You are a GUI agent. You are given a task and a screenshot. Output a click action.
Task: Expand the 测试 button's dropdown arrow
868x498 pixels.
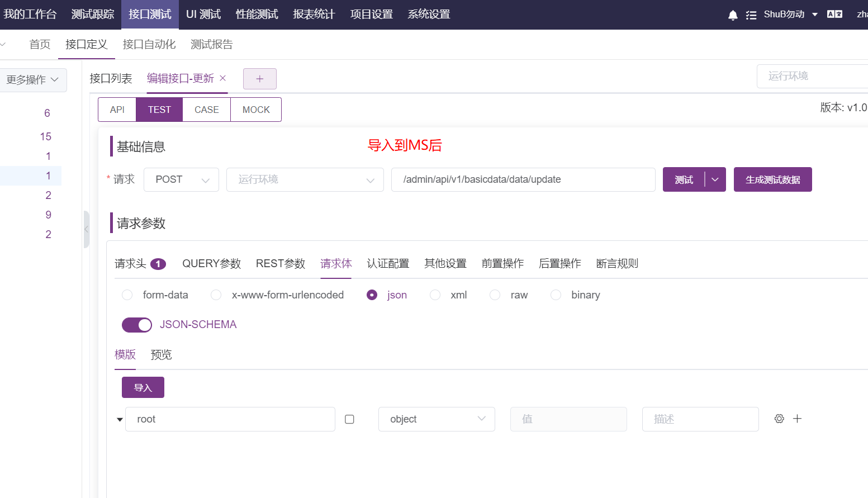pos(715,179)
